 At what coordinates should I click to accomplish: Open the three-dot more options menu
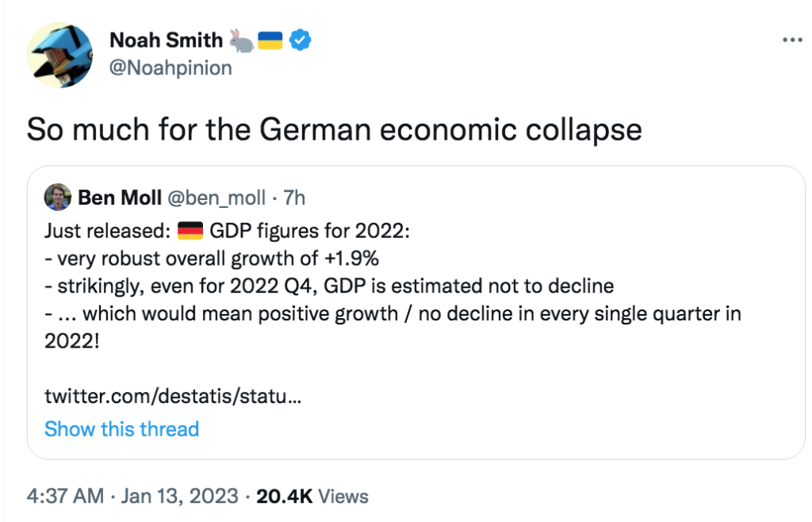click(x=792, y=40)
